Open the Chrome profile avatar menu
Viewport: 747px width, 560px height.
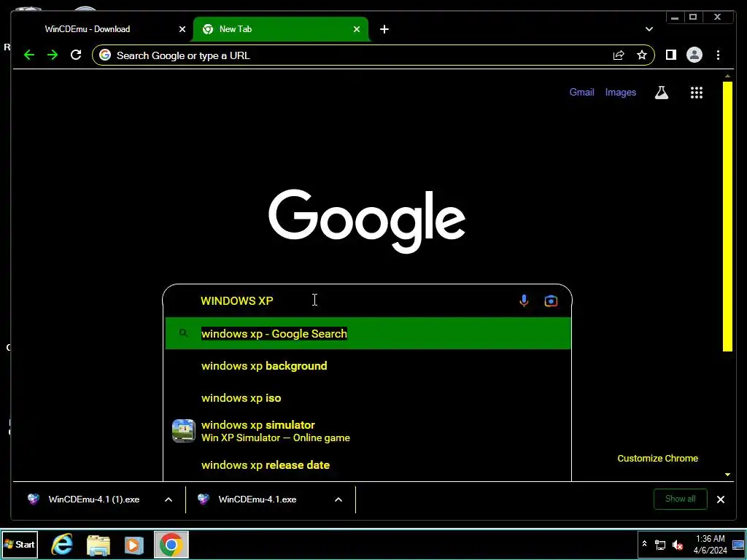[694, 55]
